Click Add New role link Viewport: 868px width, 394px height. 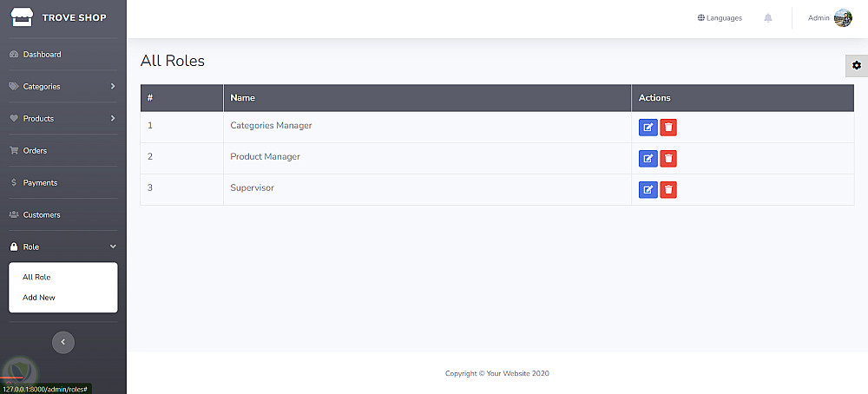[39, 298]
